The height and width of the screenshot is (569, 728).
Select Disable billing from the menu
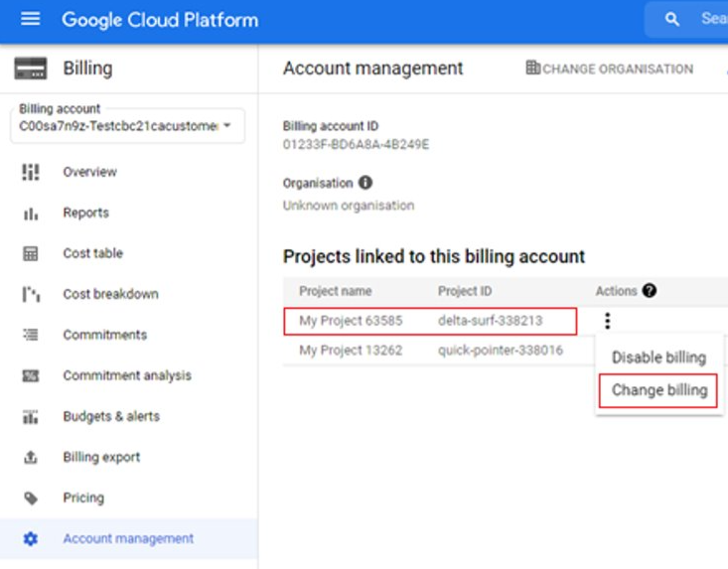tap(658, 357)
